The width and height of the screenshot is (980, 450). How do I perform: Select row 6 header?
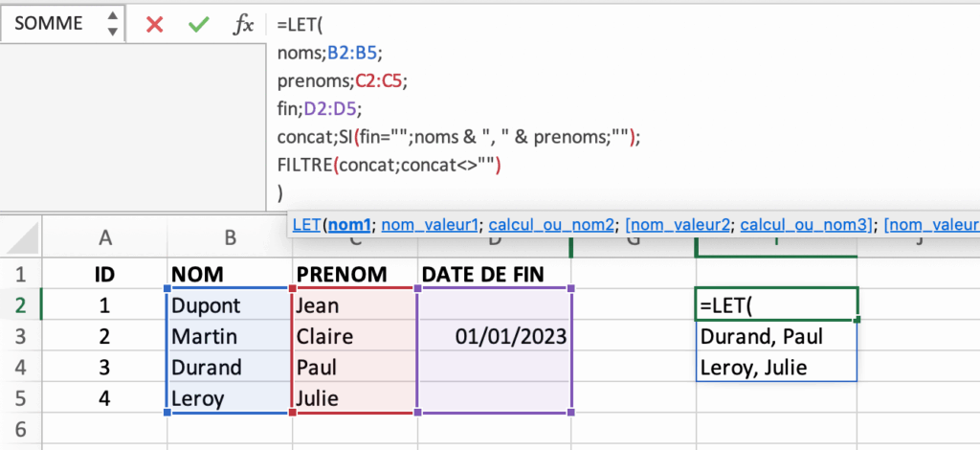pyautogui.click(x=21, y=428)
